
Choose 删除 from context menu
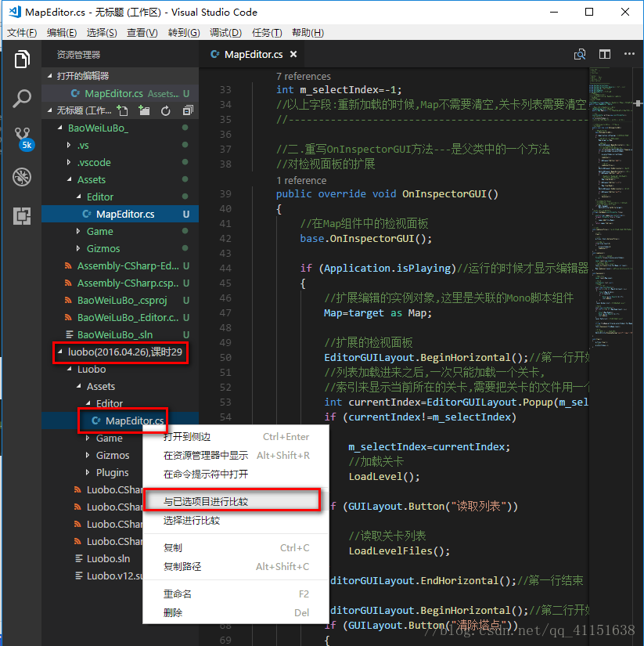[236, 612]
